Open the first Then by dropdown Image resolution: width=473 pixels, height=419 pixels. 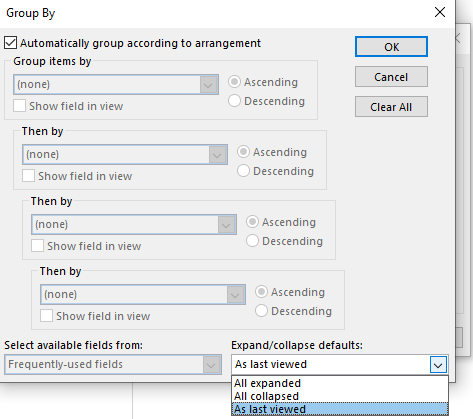click(125, 154)
